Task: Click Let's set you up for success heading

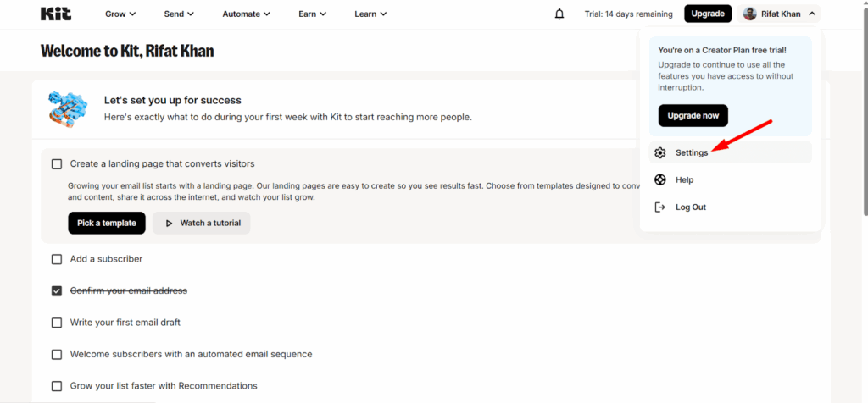Action: pos(173,100)
